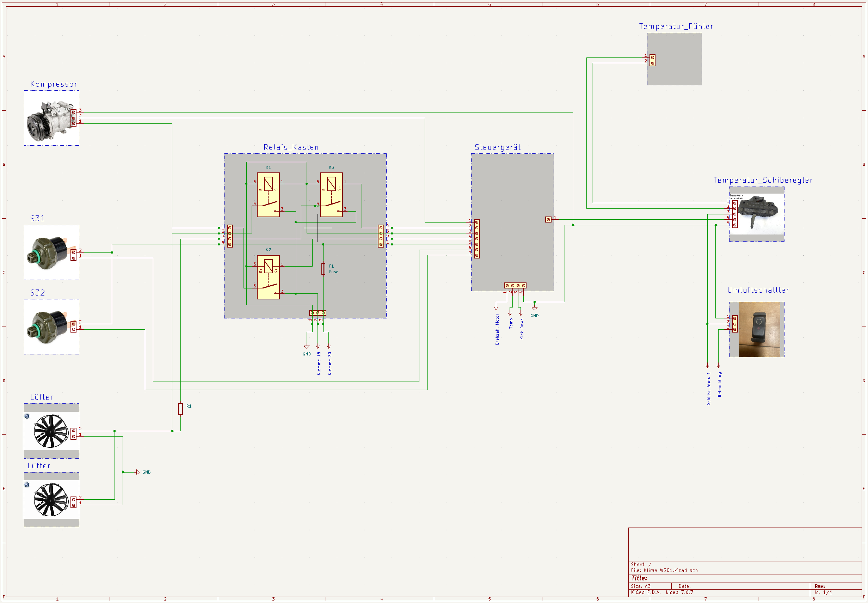
Task: Select the K2 relay symbol
Action: coord(268,277)
